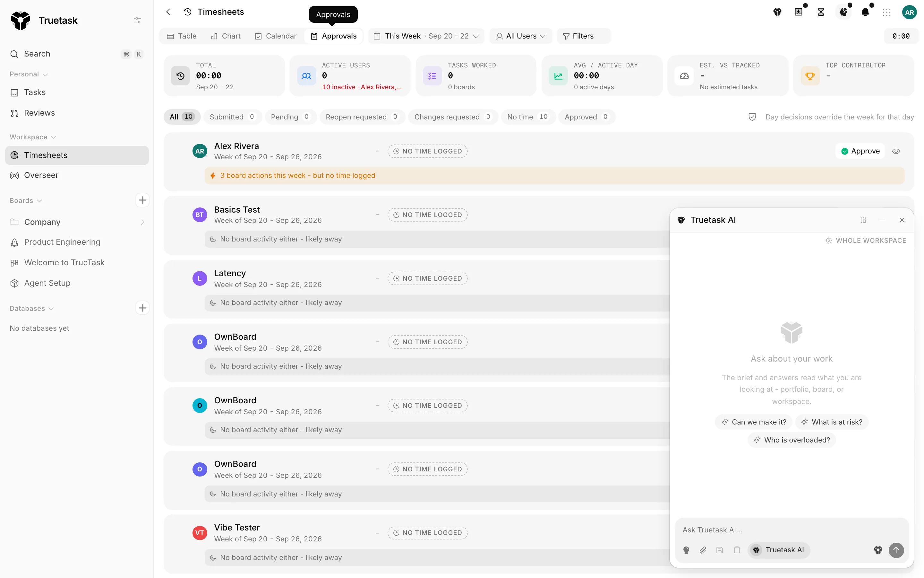Open the Welcome to TrueTask board

[77, 263]
